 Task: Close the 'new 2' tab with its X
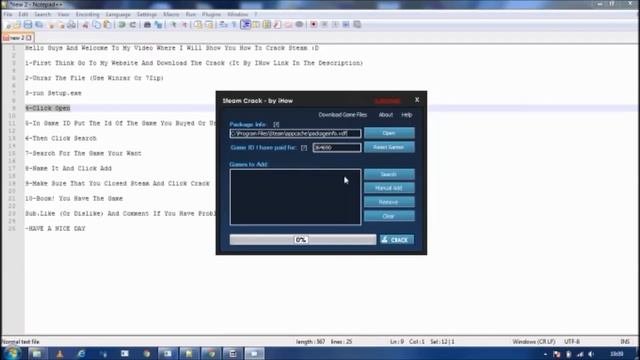29,38
